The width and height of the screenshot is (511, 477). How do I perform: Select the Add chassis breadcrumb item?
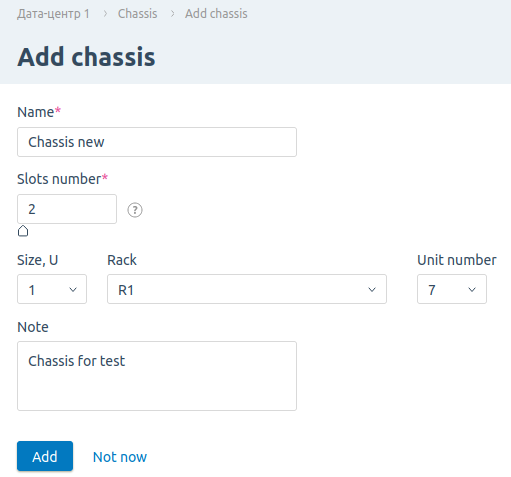[216, 14]
